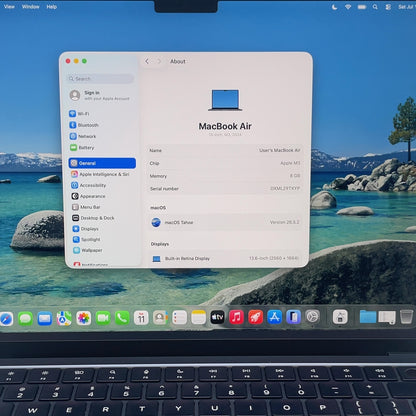The image size is (416, 416).
Task: Click the System Settings gear in the Dock
Action: [x=312, y=317]
